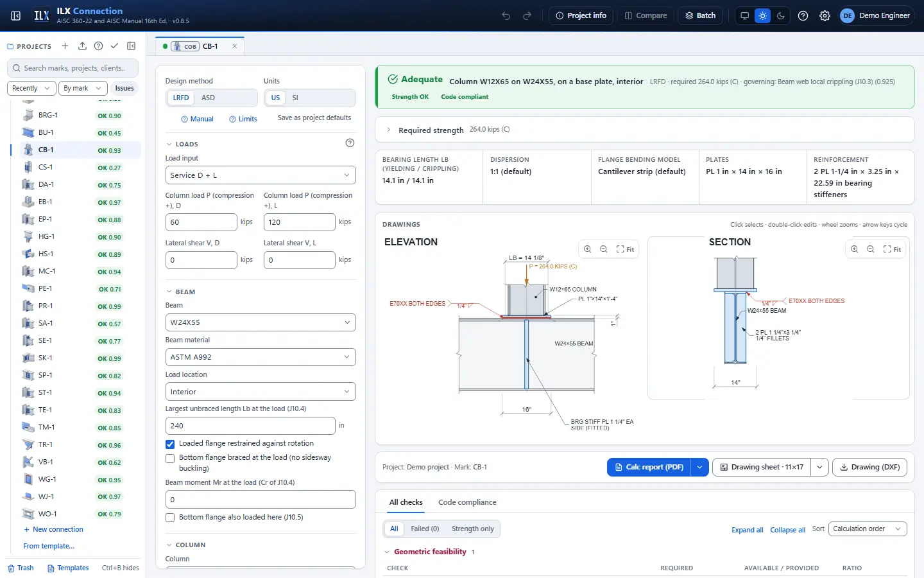Zoom out on the Elevation drawing
This screenshot has height=578, width=924.
604,249
